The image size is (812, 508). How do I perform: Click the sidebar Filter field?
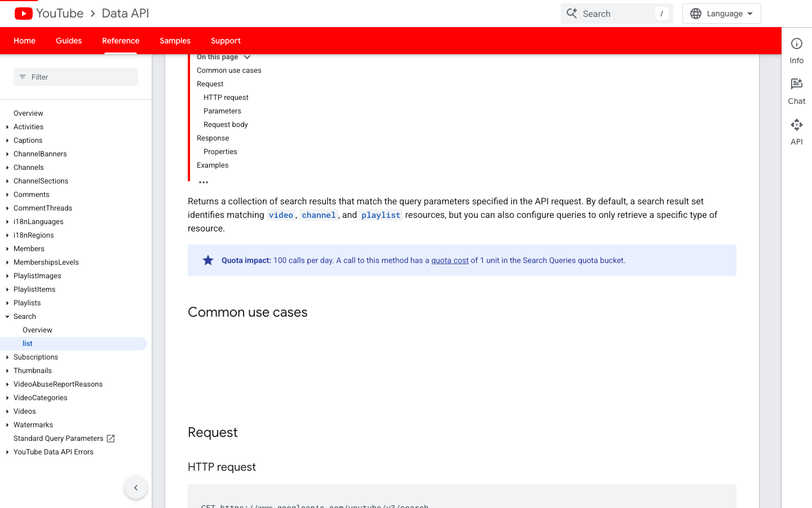[x=76, y=77]
